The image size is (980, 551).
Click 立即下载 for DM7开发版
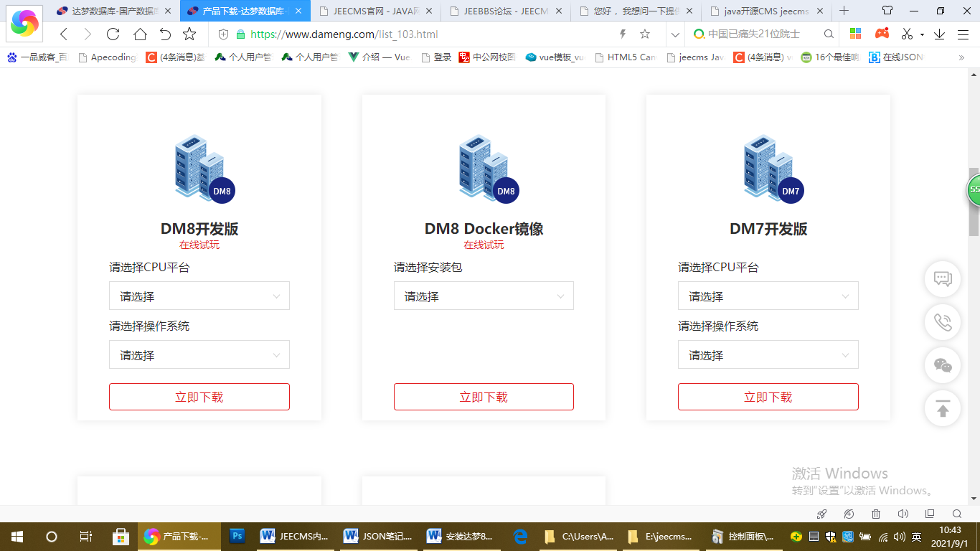click(x=768, y=397)
